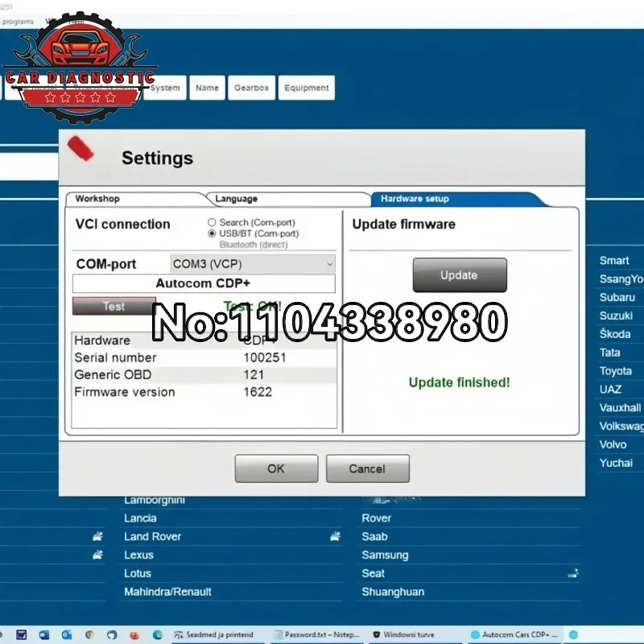This screenshot has height=644, width=644.
Task: Click the car icon left of Land Rover
Action: coord(97,536)
